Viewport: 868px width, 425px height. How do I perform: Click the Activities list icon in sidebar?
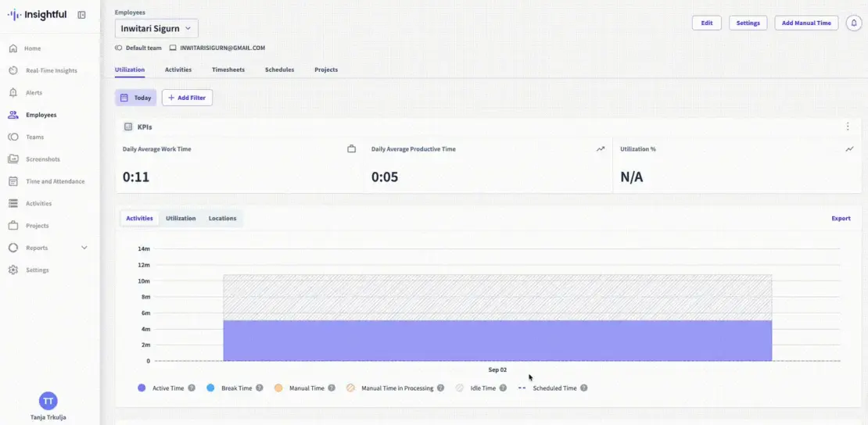pos(13,204)
